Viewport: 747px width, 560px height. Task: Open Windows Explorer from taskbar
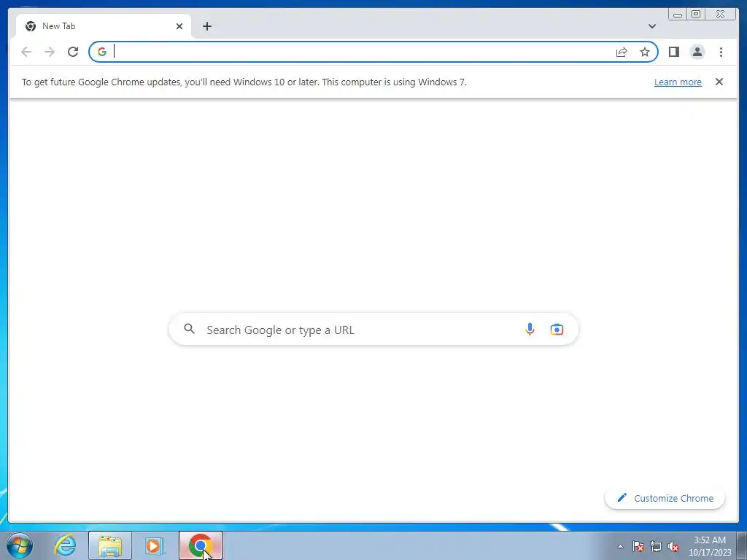coord(109,545)
